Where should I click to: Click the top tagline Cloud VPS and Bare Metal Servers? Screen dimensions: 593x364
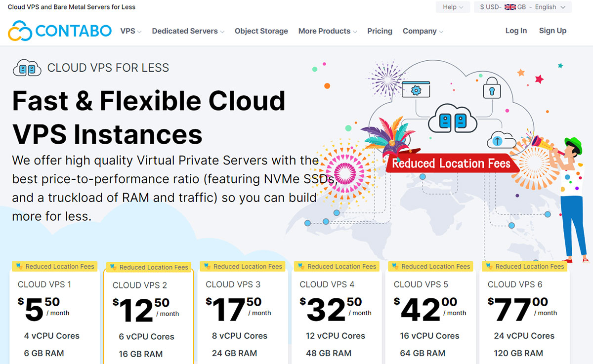72,7
